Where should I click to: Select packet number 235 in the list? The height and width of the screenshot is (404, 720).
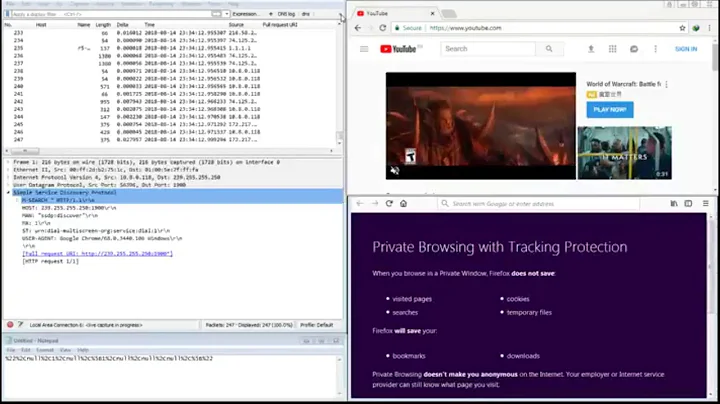[x=170, y=48]
